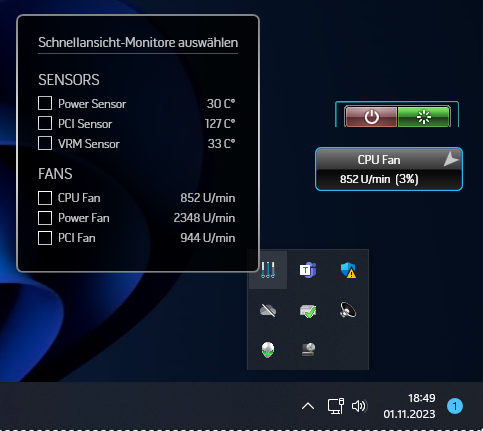The width and height of the screenshot is (483, 431).
Task: Click the Alienware alien head tray icon
Action: point(268,350)
